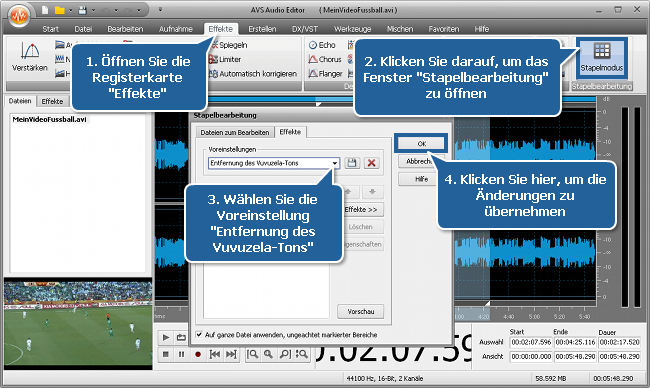650x388 pixels.
Task: Open the Datei ribbon tab
Action: 83,29
